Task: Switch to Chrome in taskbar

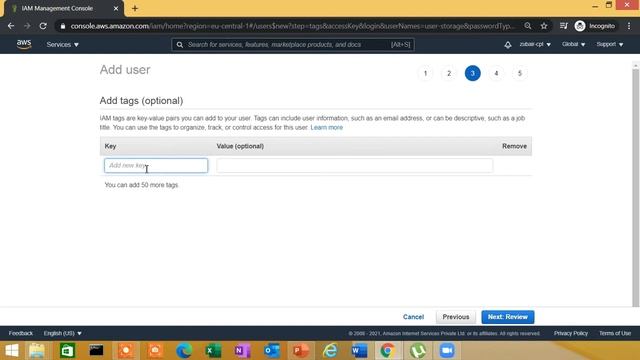Action: click(388, 351)
